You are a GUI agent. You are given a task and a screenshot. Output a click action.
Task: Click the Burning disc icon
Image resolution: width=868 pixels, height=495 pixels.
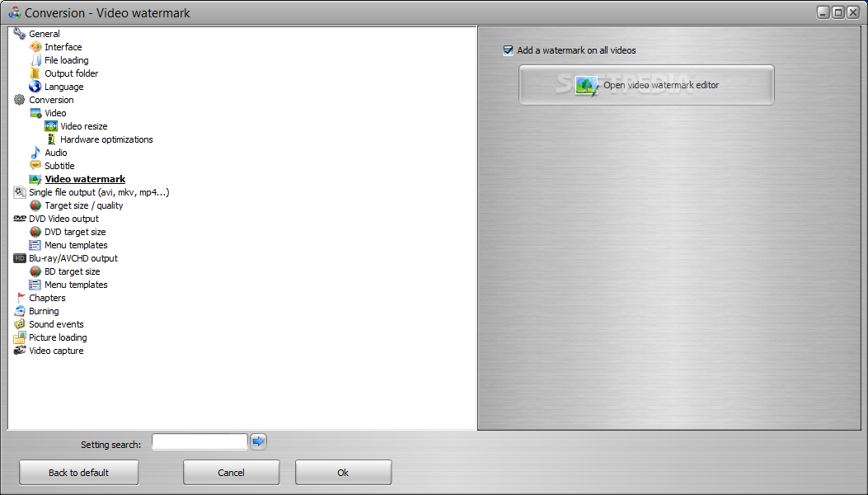[20, 311]
